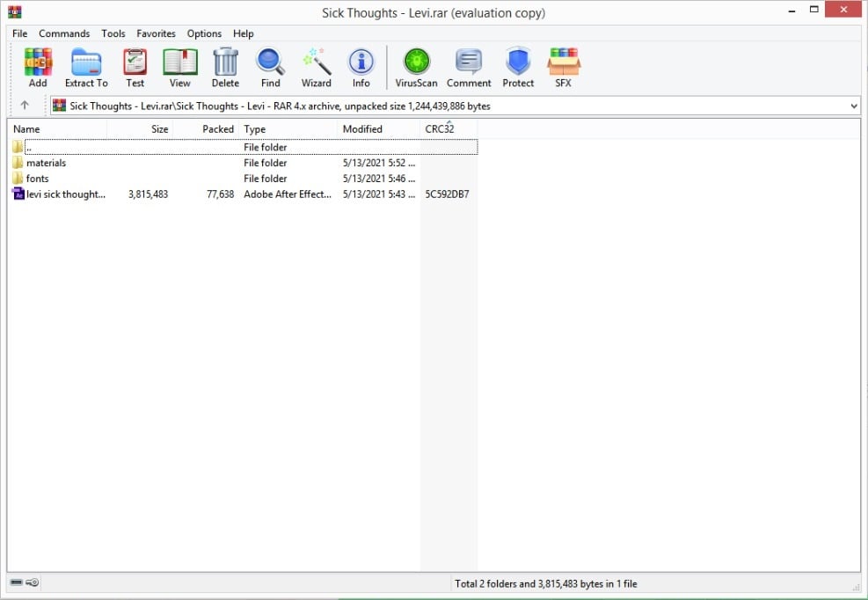The width and height of the screenshot is (868, 600).
Task: Select the fonts folder icon
Action: (18, 178)
